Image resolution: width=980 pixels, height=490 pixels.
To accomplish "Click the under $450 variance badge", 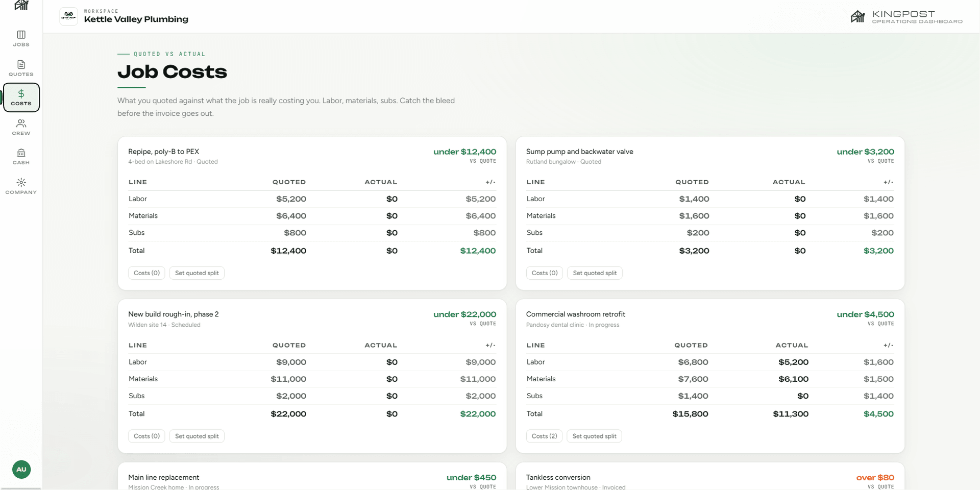I will pos(472,477).
